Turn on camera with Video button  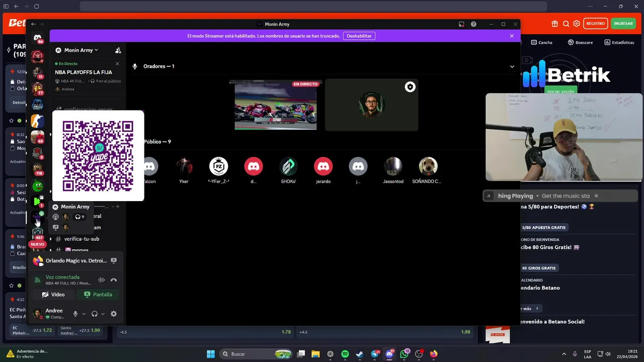coord(53,295)
